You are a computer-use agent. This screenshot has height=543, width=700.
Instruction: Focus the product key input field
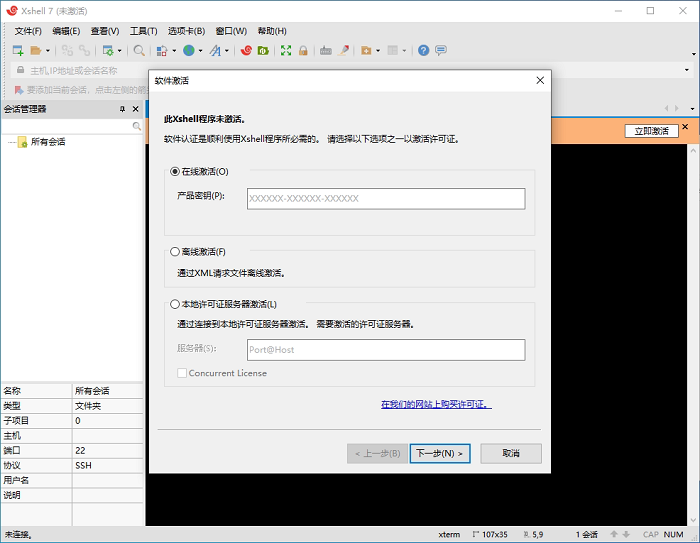[386, 199]
